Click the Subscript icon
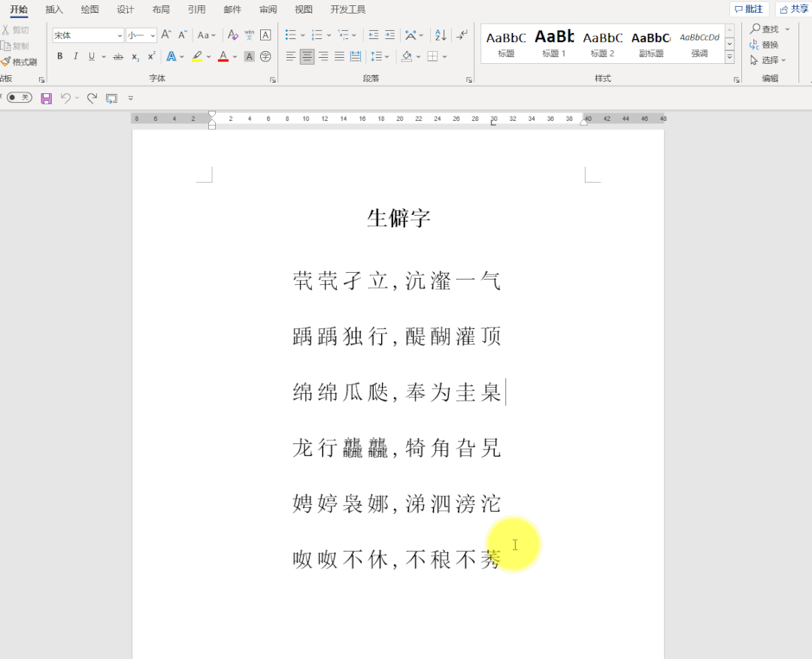The height and width of the screenshot is (659, 812). click(x=135, y=56)
